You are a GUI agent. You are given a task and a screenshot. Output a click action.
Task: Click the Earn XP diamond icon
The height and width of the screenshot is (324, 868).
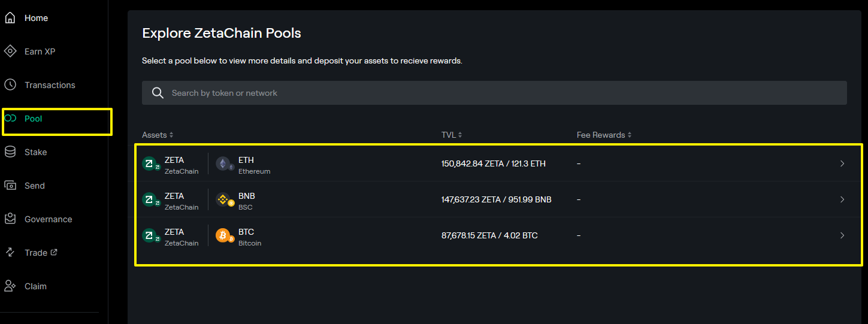pos(10,52)
